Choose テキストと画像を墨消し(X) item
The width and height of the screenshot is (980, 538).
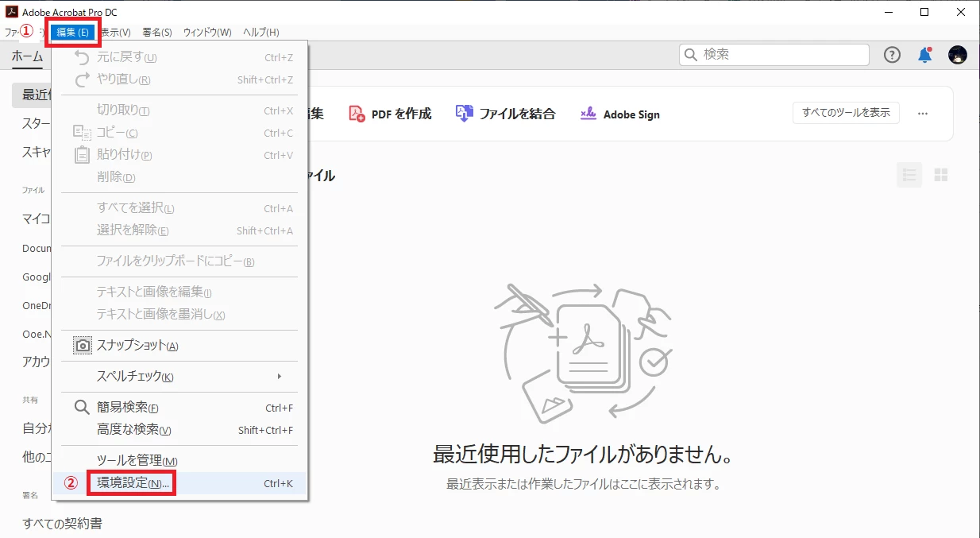pos(179,315)
